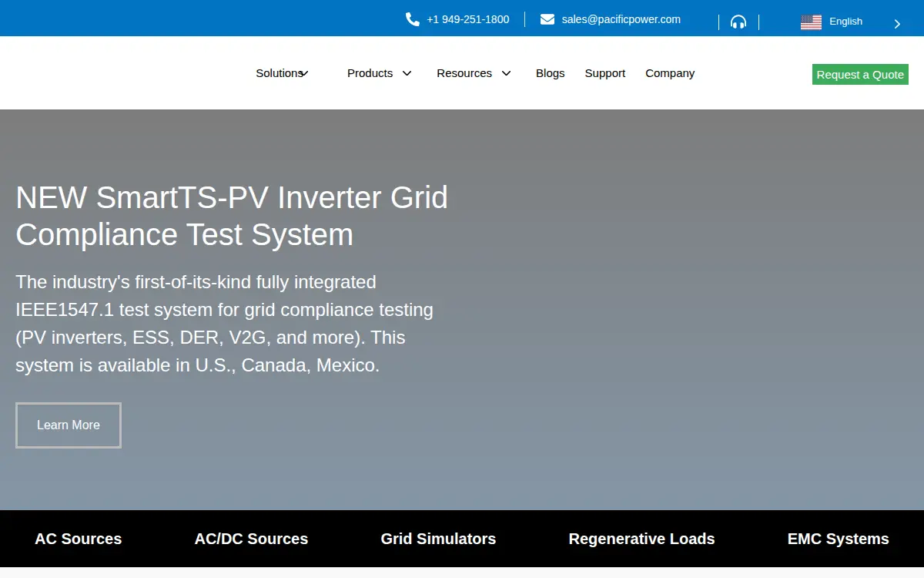Open the Products menu

tap(370, 73)
